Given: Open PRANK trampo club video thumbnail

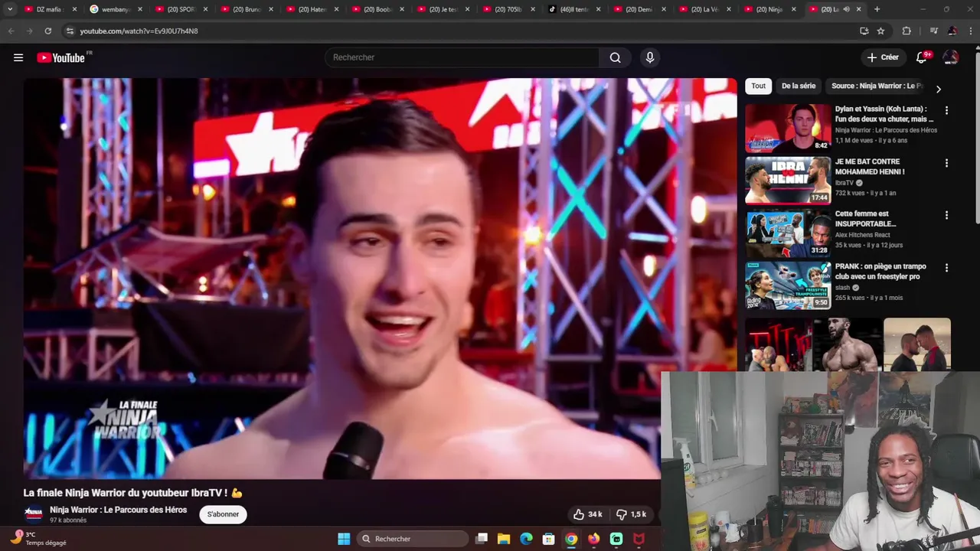Looking at the screenshot, I should pos(788,285).
